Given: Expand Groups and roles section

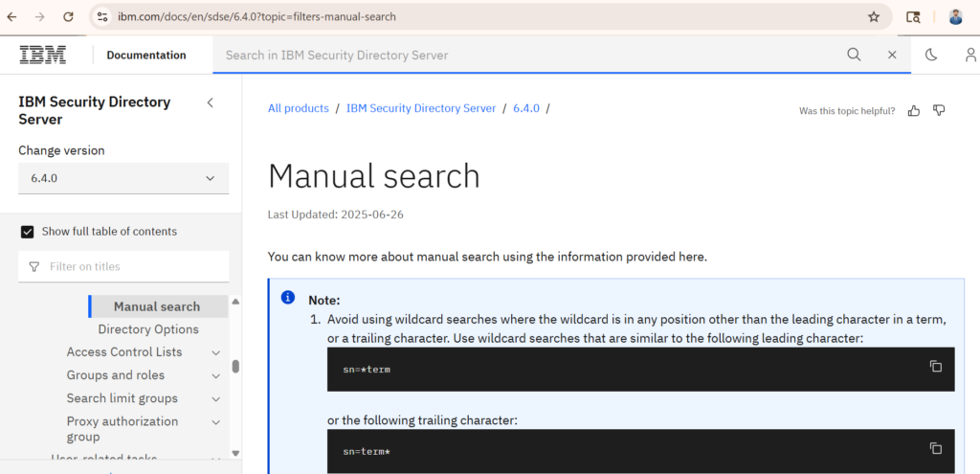Looking at the screenshot, I should (x=215, y=375).
